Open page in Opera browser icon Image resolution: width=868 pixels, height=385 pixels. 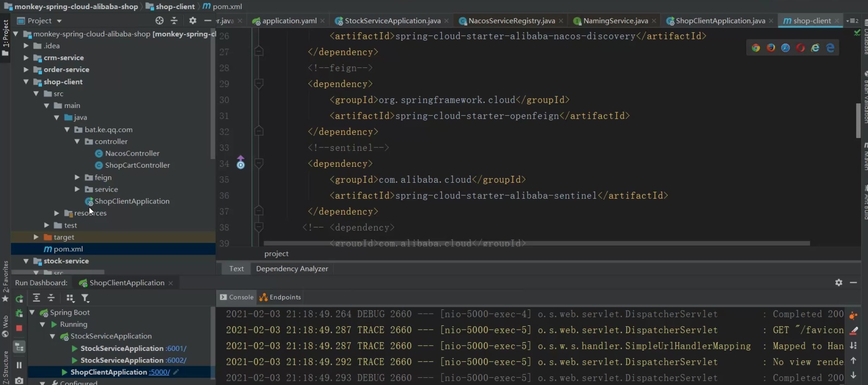click(x=801, y=48)
